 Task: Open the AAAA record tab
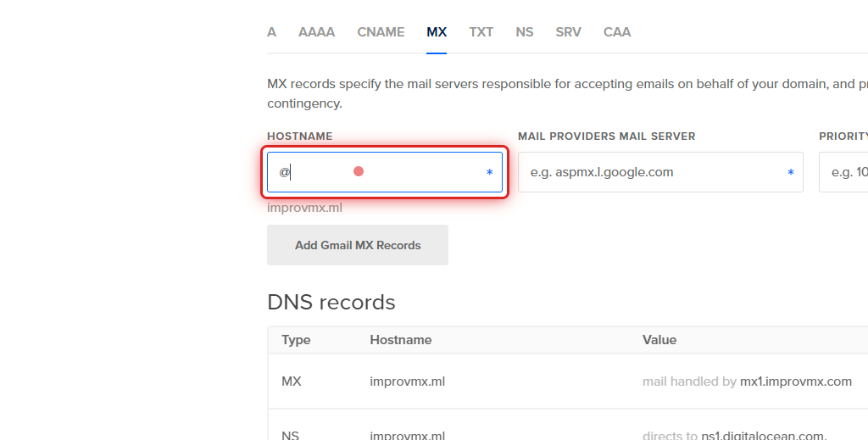317,32
